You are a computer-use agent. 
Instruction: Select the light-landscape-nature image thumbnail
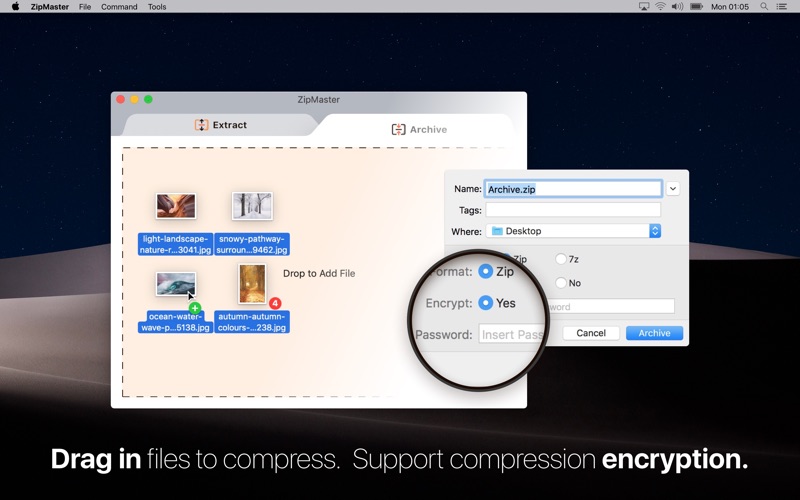tap(176, 206)
